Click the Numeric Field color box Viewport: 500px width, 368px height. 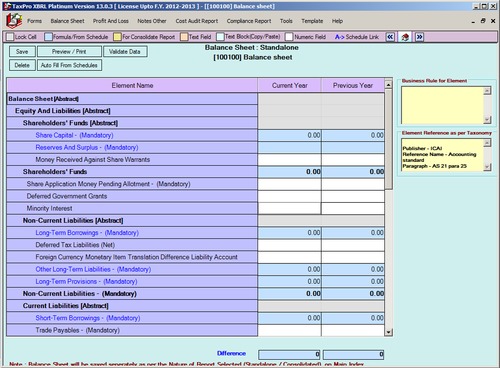[289, 37]
